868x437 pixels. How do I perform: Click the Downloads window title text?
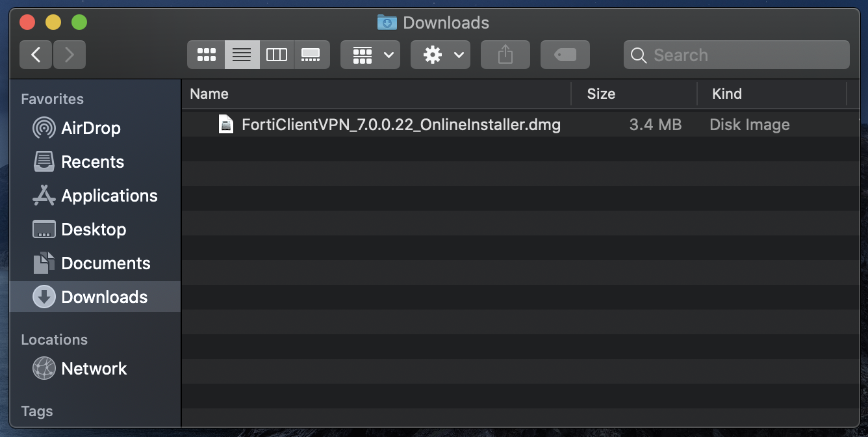pos(446,23)
